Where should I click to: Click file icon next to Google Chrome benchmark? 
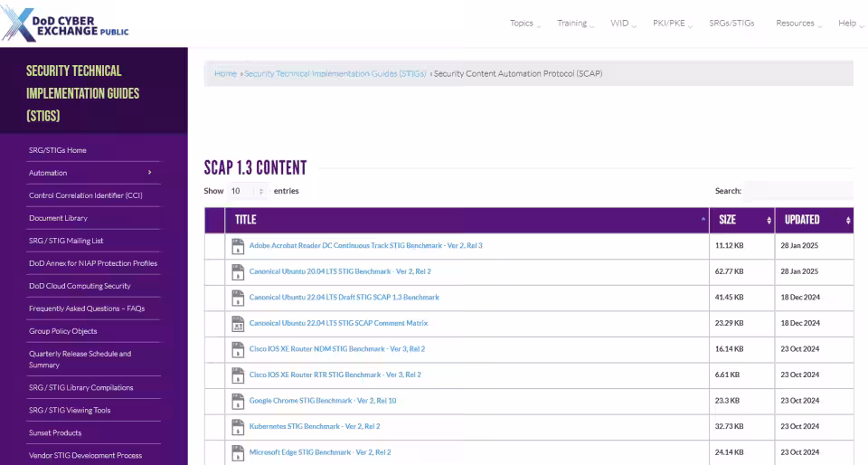coord(238,401)
